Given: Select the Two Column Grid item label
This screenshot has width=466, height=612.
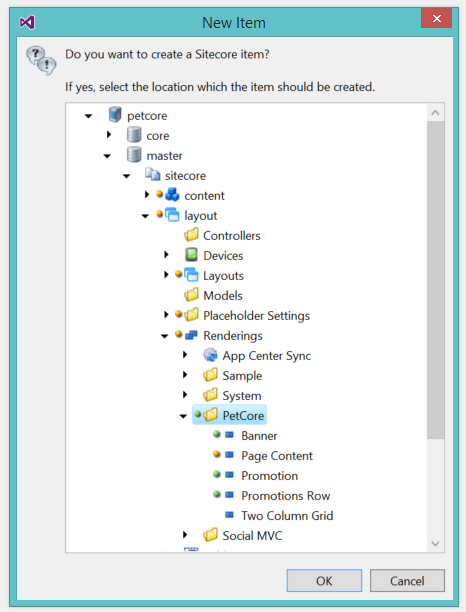Looking at the screenshot, I should tap(287, 515).
